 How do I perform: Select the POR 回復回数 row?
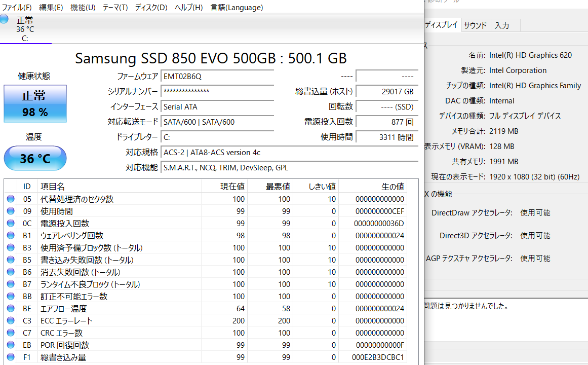[x=206, y=345]
